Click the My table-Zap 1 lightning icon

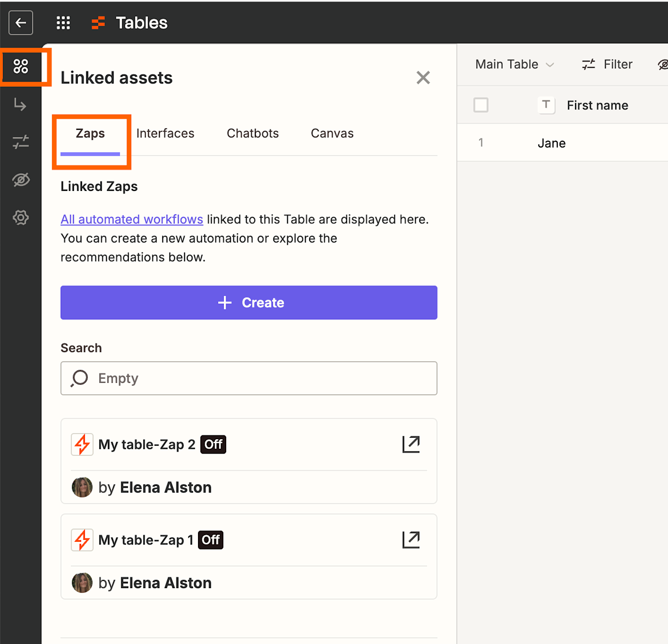click(82, 540)
